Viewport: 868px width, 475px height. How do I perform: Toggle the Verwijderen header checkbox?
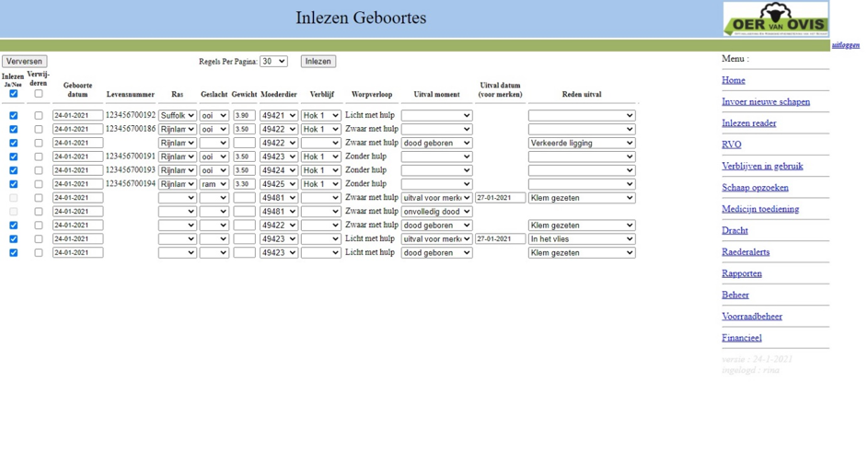click(38, 94)
